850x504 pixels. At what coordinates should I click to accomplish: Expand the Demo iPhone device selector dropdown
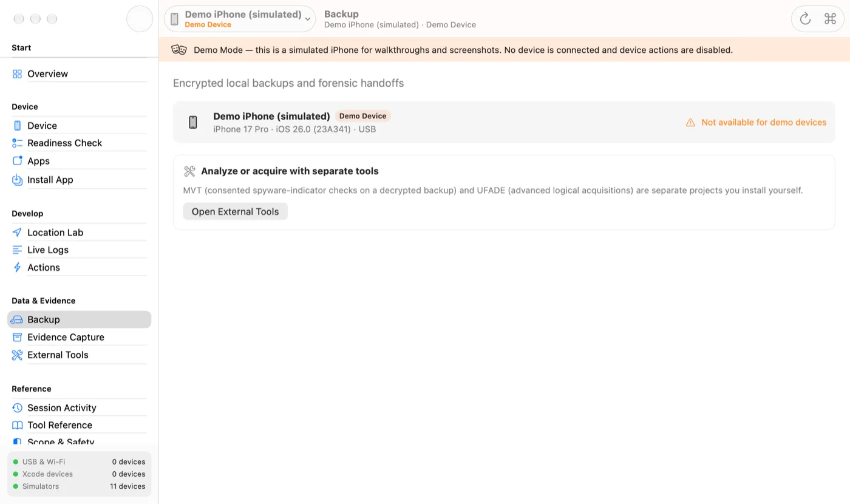(x=240, y=19)
